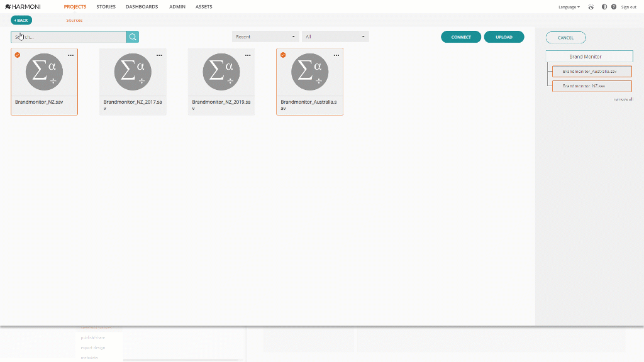Select the Sources tab
Viewport: 644px width, 362px height.
click(x=74, y=20)
